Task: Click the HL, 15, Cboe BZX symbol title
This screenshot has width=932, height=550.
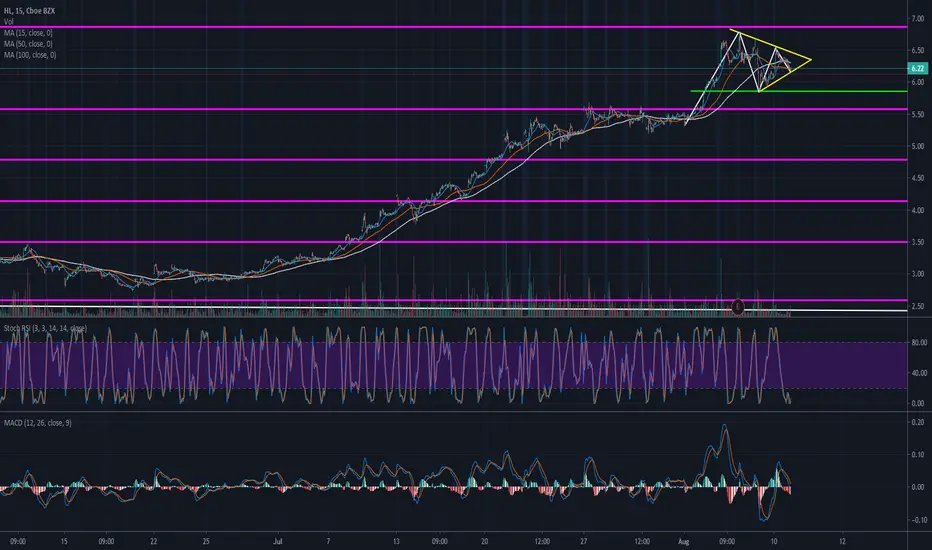Action: (29, 11)
